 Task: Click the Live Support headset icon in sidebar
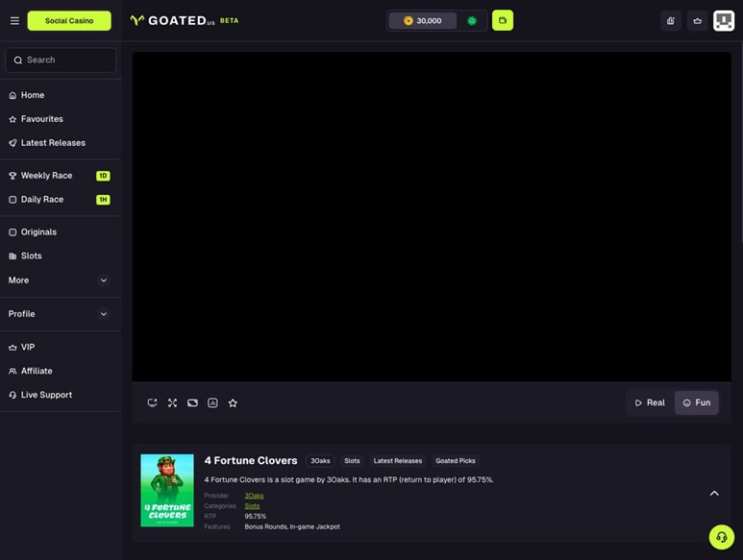click(12, 395)
